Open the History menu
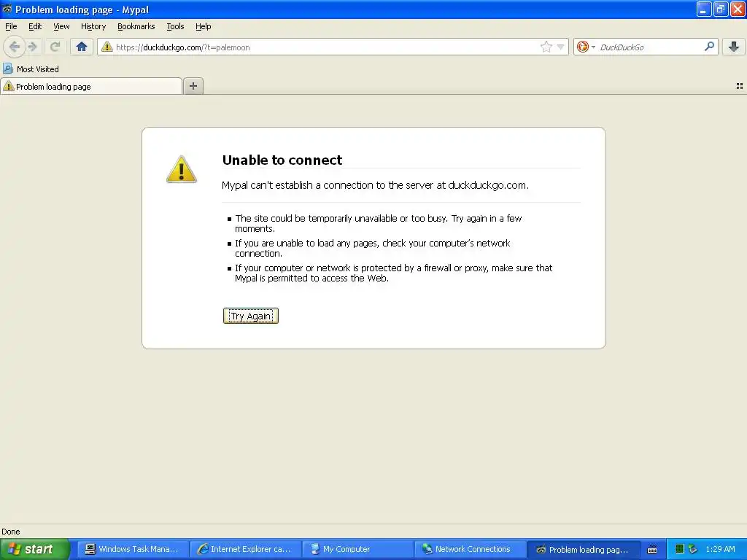This screenshot has height=560, width=747. tap(93, 27)
